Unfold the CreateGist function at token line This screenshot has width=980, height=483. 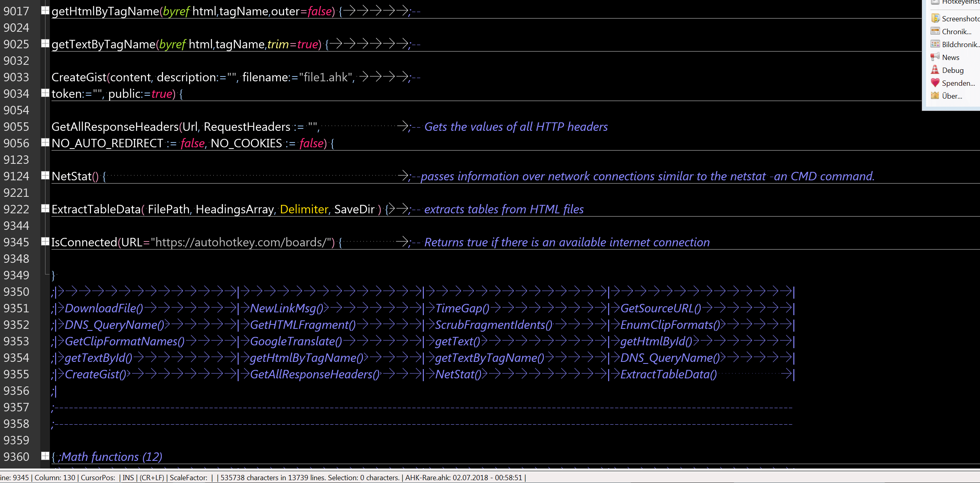(x=45, y=93)
